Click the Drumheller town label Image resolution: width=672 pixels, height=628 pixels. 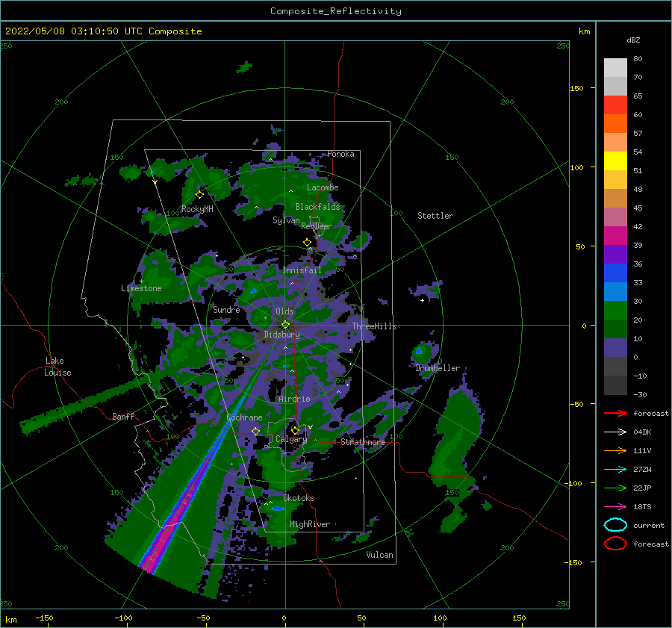(x=438, y=368)
